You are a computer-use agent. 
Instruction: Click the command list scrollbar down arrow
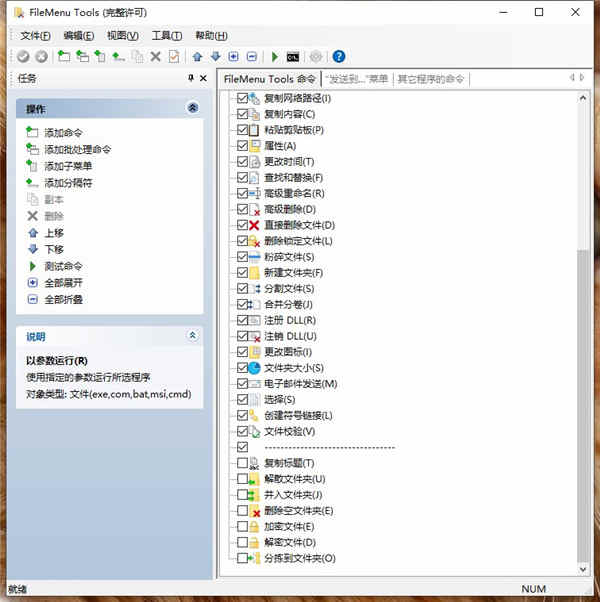(583, 570)
